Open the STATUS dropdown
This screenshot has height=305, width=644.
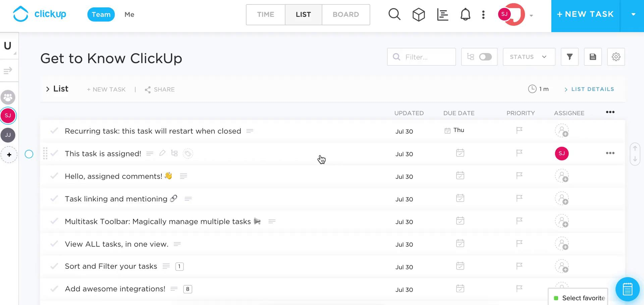529,57
